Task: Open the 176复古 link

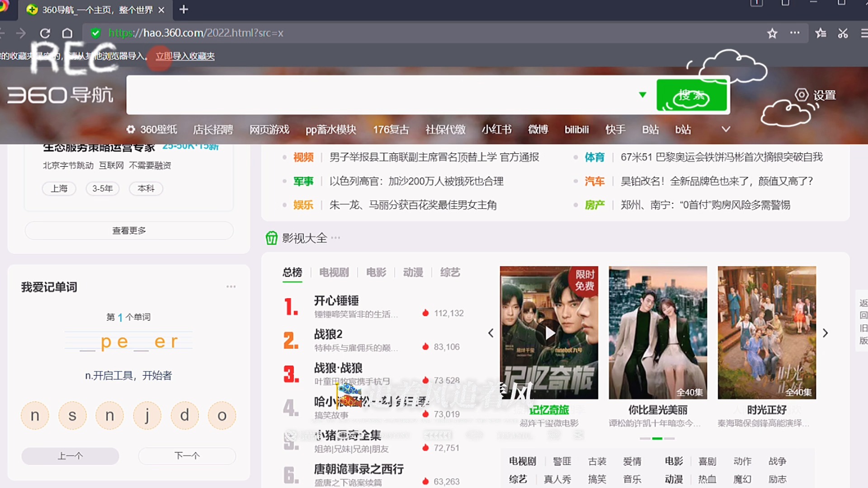Action: point(391,130)
